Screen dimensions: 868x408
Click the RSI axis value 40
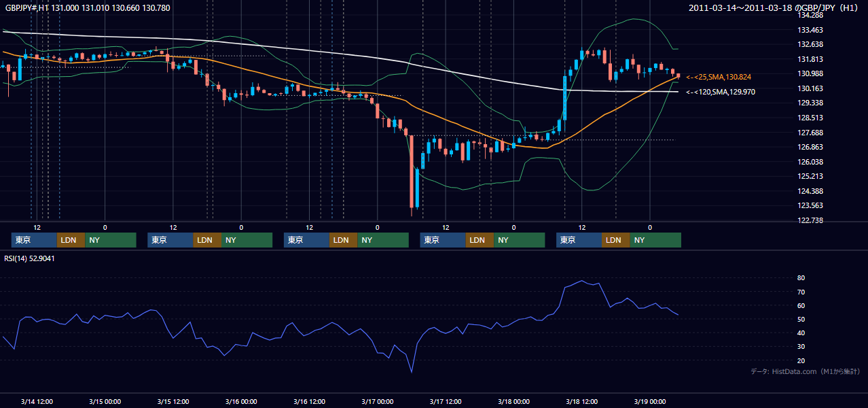click(x=801, y=333)
